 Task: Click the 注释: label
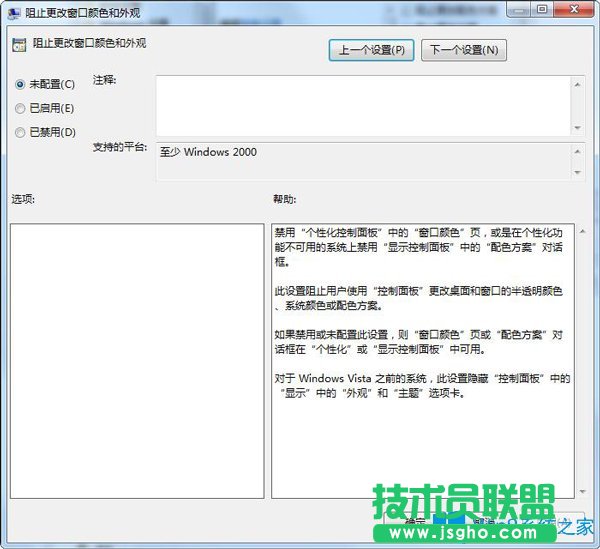pyautogui.click(x=104, y=80)
